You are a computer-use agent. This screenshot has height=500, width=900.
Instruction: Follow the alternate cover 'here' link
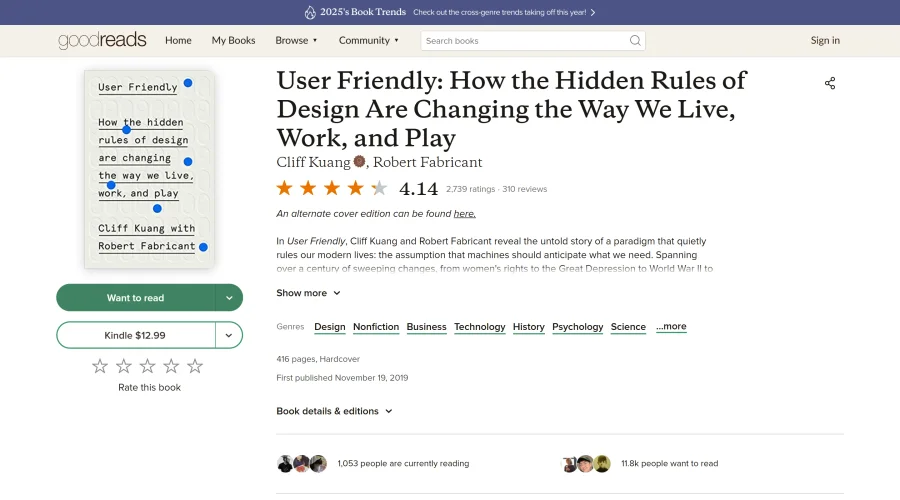click(464, 214)
